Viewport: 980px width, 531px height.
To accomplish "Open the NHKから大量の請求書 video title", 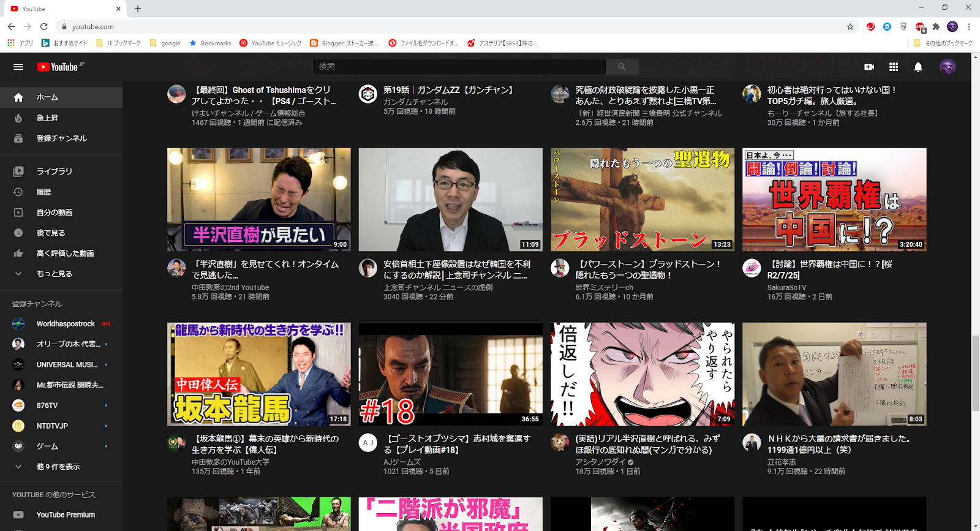I will (x=839, y=444).
